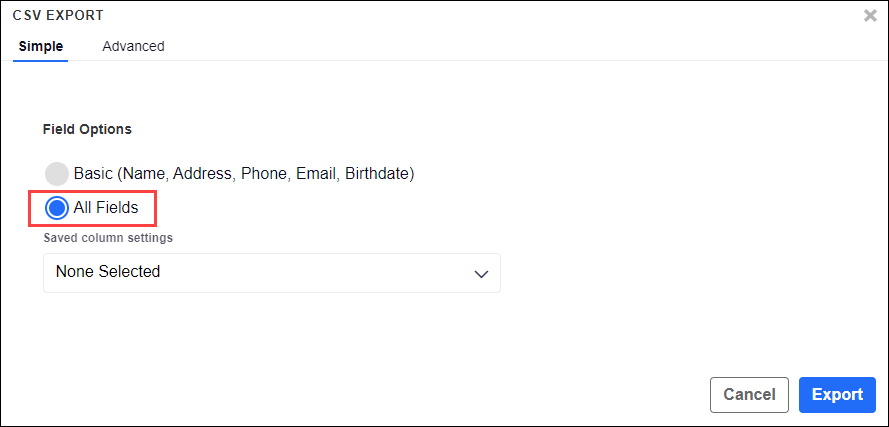Click the blue filled radio circle
This screenshot has height=427, width=889.
pos(58,208)
